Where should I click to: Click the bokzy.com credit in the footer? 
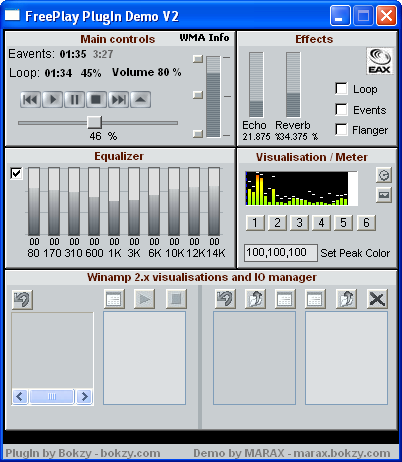[x=130, y=453]
